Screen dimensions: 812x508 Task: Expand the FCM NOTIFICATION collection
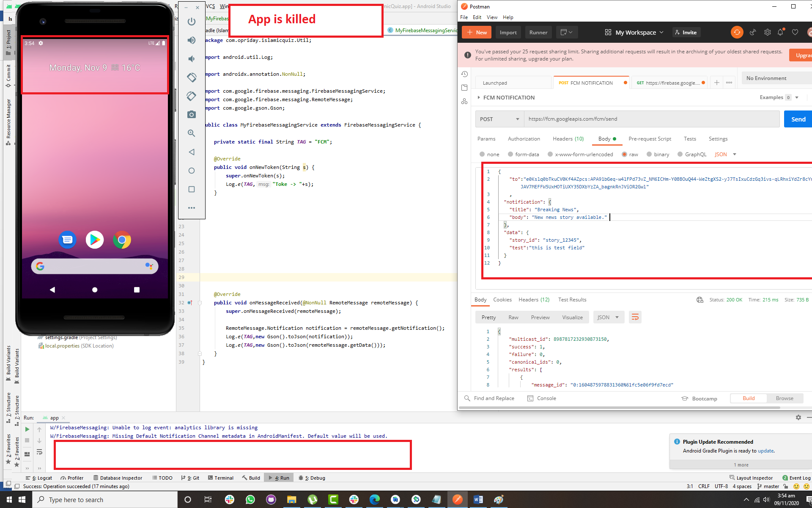point(479,98)
